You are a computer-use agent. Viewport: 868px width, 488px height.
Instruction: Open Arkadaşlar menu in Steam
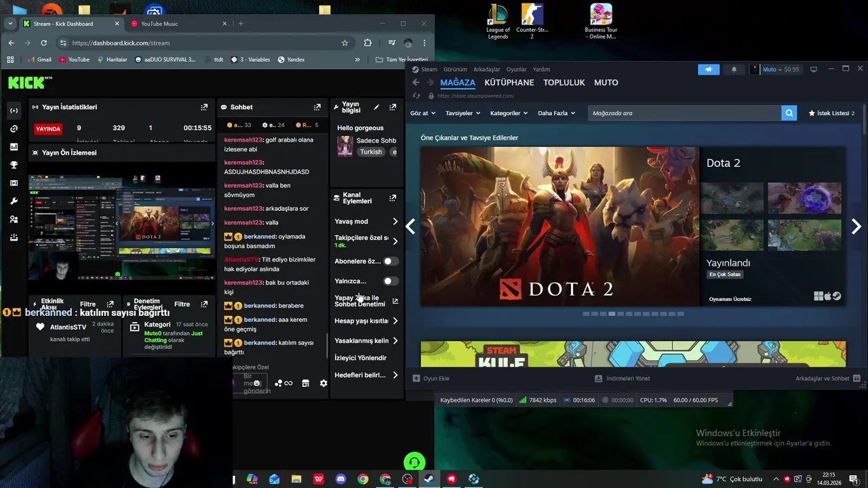(487, 69)
